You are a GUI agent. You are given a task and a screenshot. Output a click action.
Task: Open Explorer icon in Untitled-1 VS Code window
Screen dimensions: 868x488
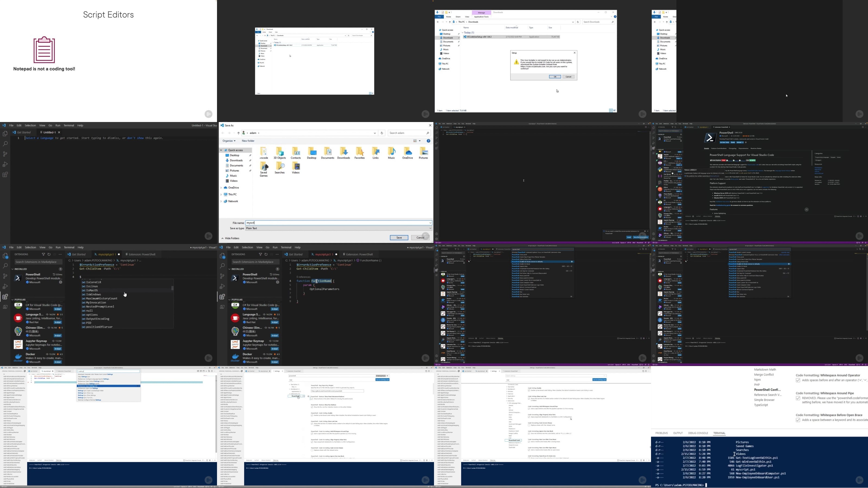5,134
